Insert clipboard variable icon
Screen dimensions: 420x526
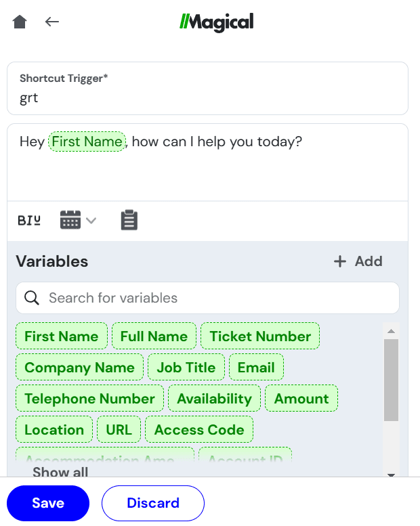coord(129,220)
